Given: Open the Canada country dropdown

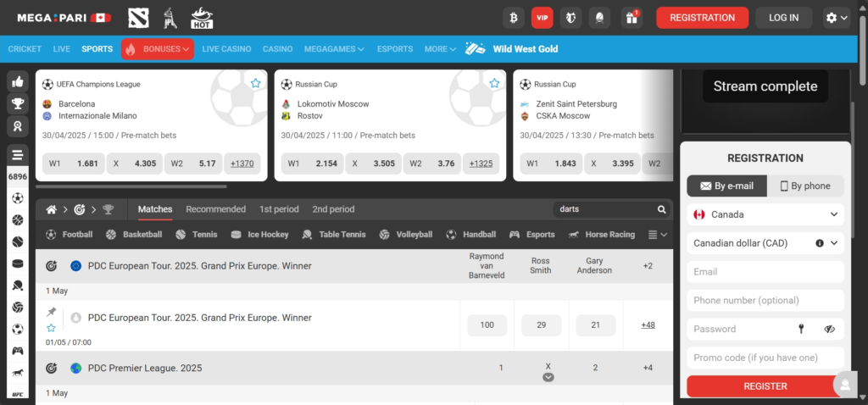Looking at the screenshot, I should coord(765,214).
